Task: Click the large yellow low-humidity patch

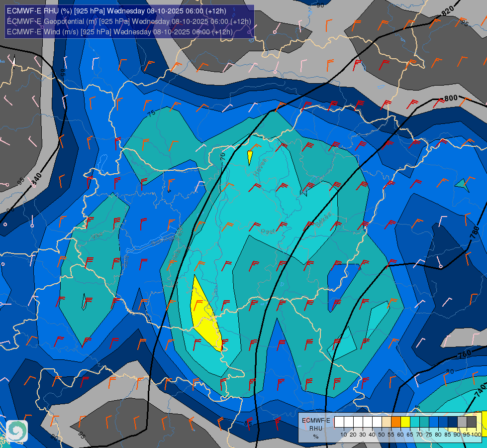Action: point(205,315)
